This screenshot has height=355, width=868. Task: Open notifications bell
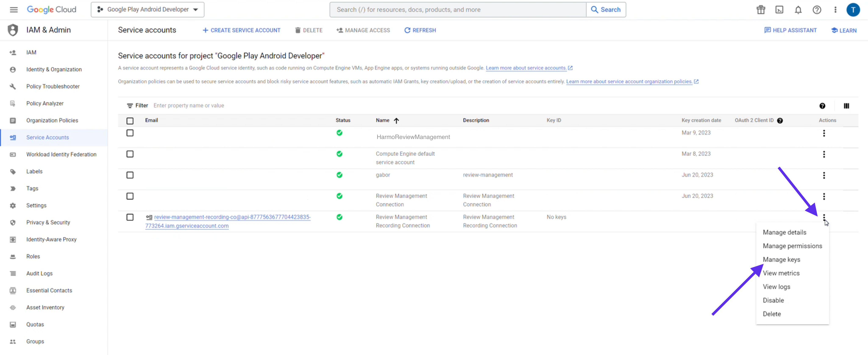(x=798, y=10)
